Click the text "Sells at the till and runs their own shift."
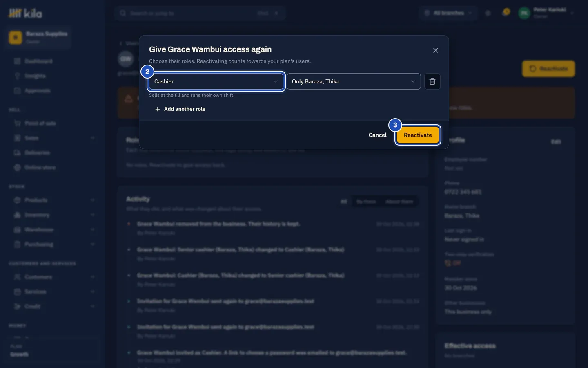 click(192, 95)
